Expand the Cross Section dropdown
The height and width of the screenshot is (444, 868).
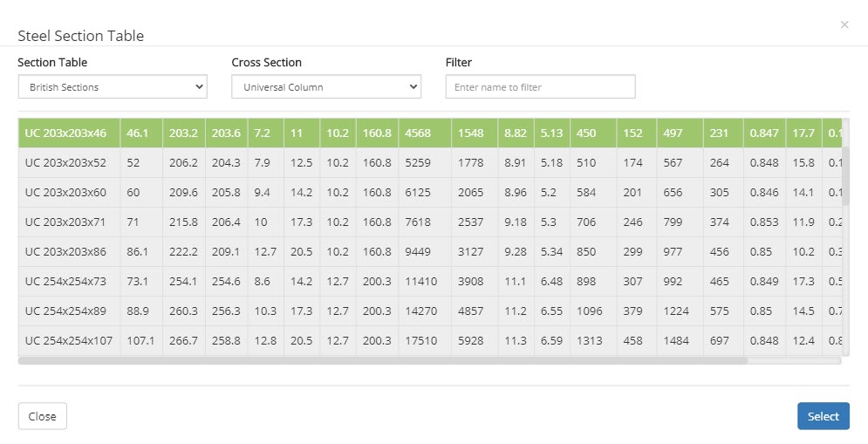coord(325,87)
